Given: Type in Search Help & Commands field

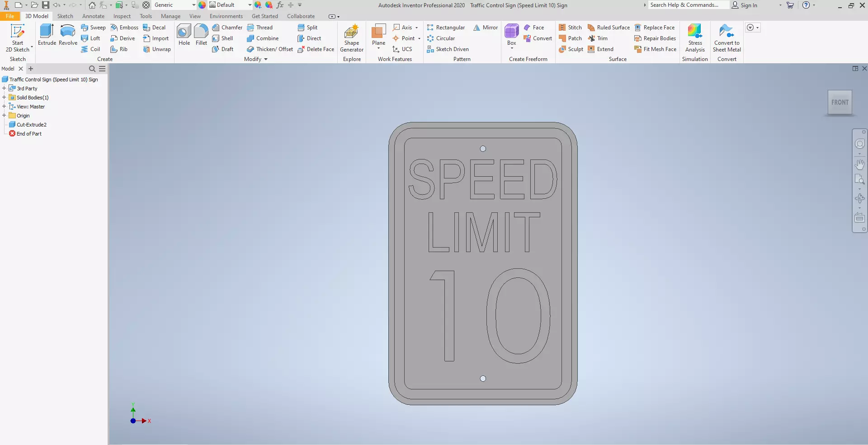Looking at the screenshot, I should click(x=689, y=5).
